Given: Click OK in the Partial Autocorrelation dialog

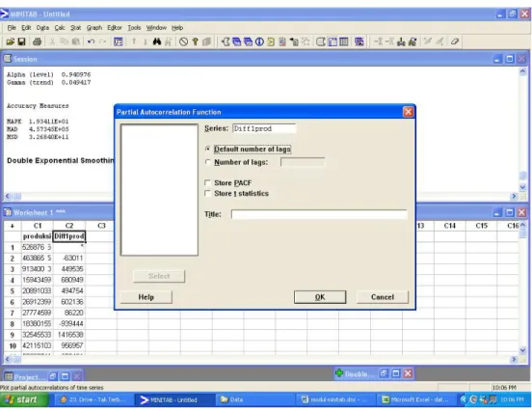Looking at the screenshot, I should (x=320, y=297).
